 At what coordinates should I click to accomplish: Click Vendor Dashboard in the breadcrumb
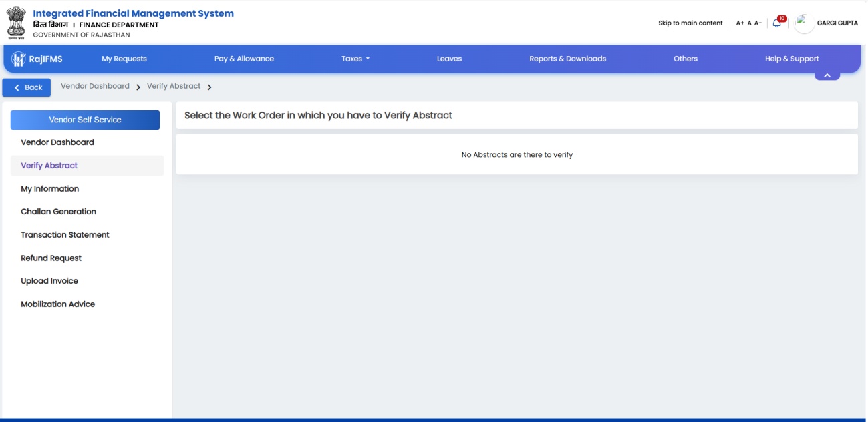(x=95, y=86)
